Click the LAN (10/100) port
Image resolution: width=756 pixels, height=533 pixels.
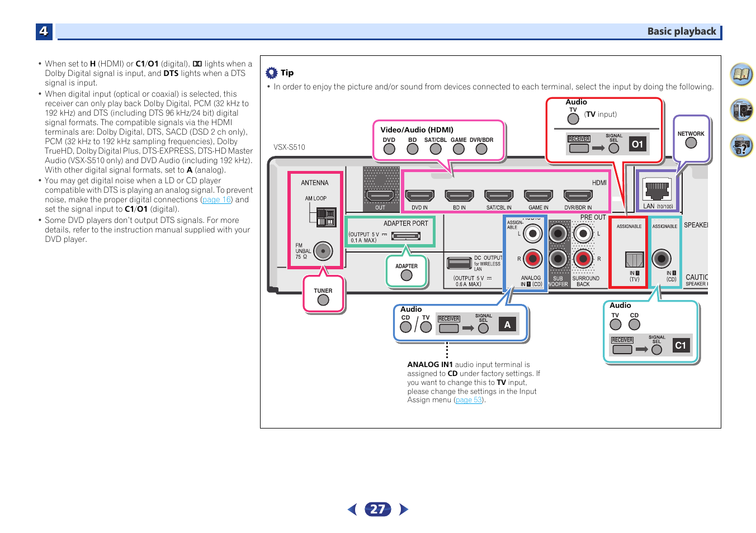[657, 191]
